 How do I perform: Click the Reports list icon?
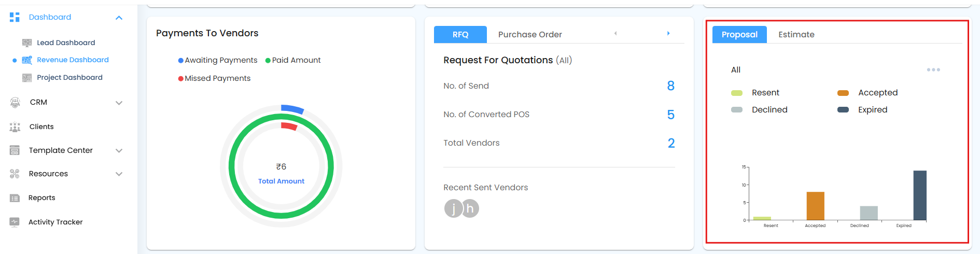(x=15, y=198)
